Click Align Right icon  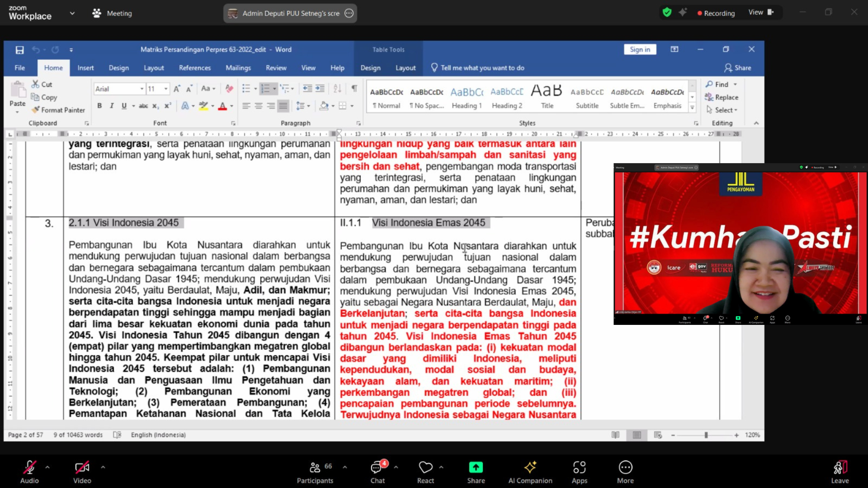pos(271,106)
